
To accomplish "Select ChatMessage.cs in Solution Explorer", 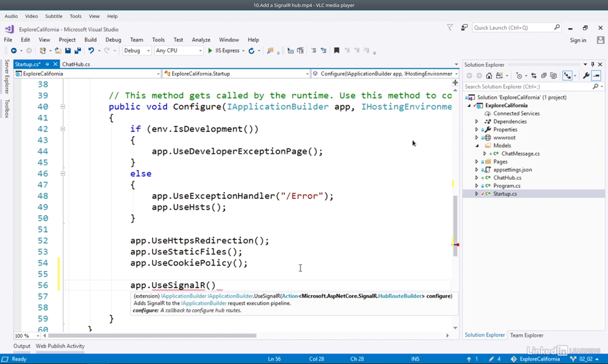I will click(x=520, y=154).
